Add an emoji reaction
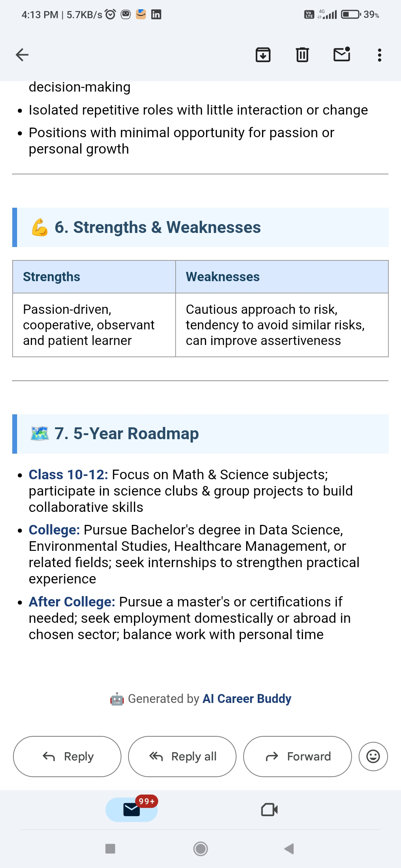 (373, 756)
